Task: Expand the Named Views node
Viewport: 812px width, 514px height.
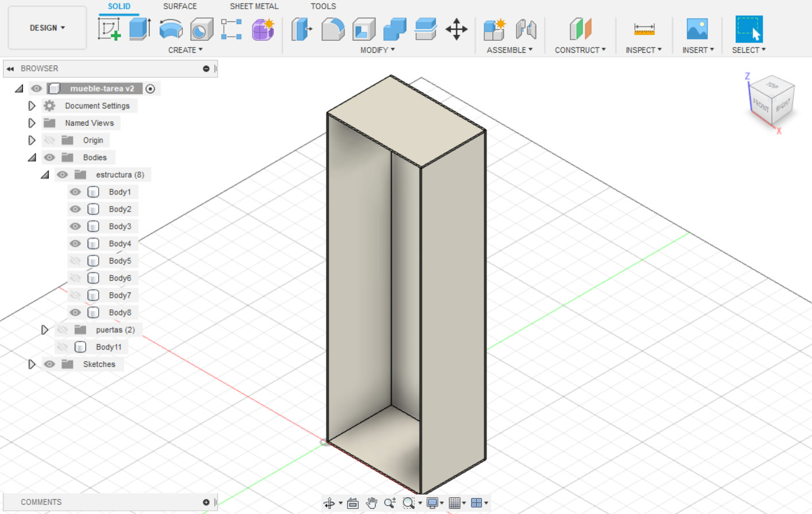Action: (x=32, y=123)
